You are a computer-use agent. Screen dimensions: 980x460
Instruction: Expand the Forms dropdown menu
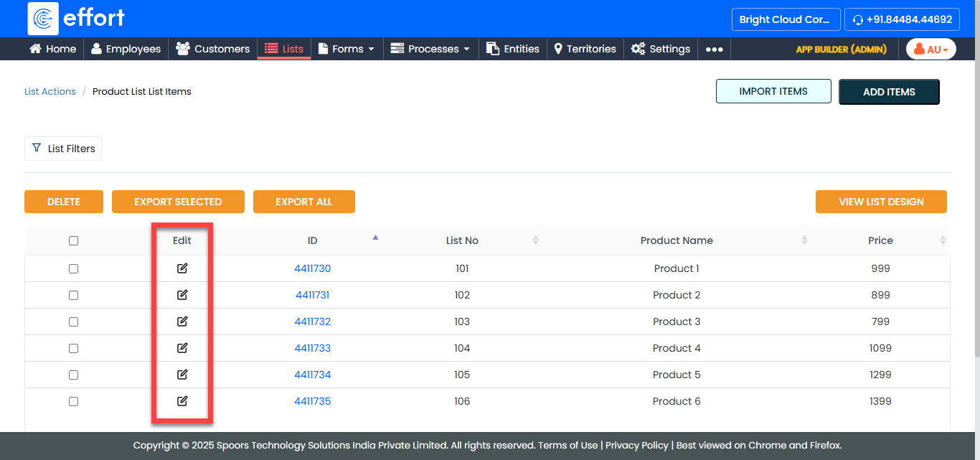(x=347, y=49)
